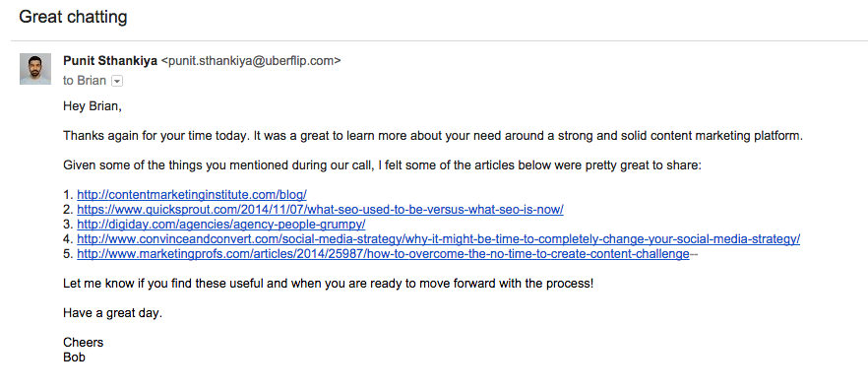Click the trailing dashes after the fifth link
868x391 pixels.
point(694,254)
